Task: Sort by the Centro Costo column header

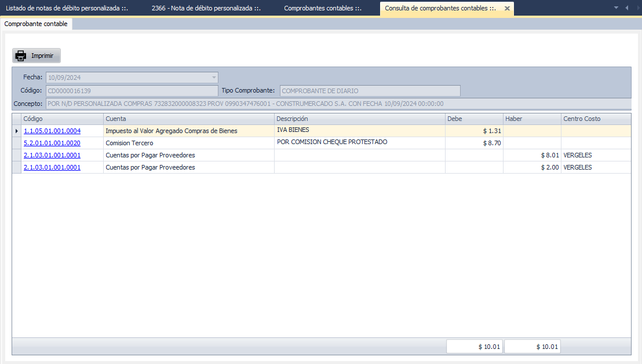Action: click(595, 119)
